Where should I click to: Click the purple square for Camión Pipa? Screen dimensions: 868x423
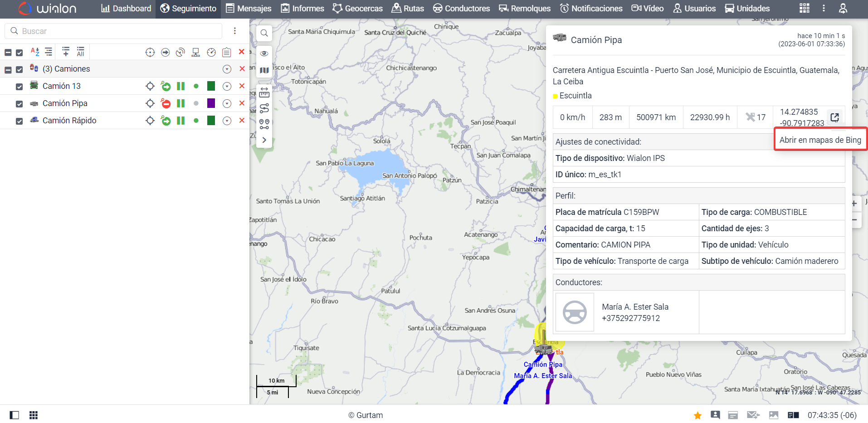211,103
